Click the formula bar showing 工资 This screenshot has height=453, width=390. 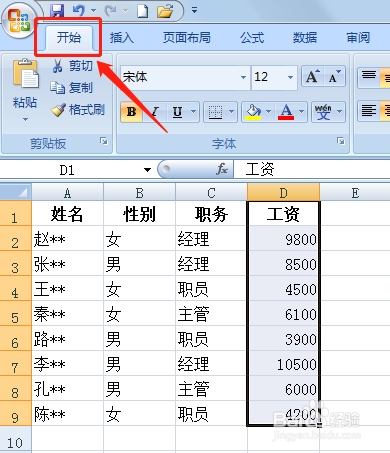[312, 169]
